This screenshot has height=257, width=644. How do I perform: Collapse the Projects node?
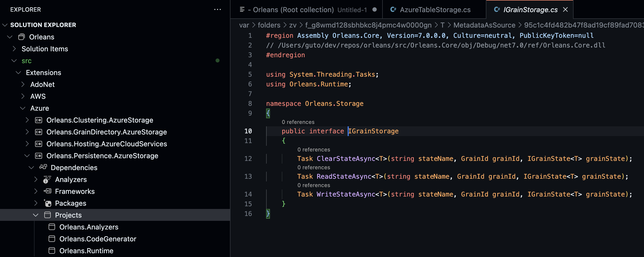(35, 215)
